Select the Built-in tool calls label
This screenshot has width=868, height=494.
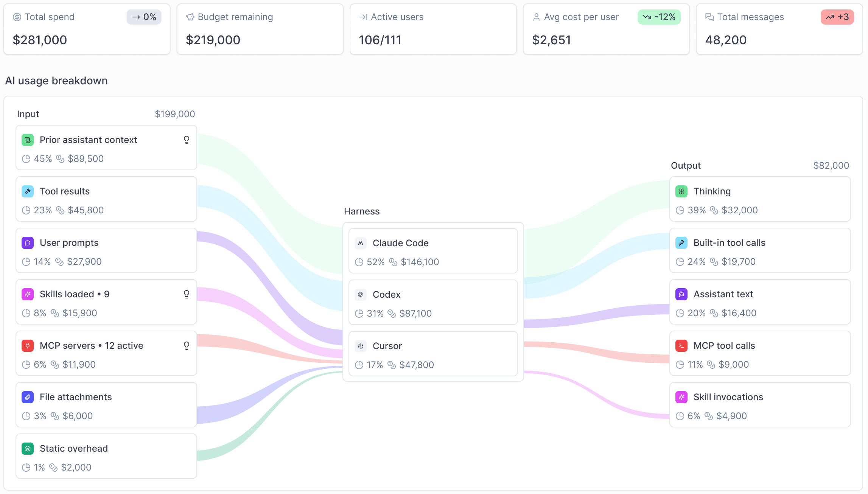tap(729, 243)
